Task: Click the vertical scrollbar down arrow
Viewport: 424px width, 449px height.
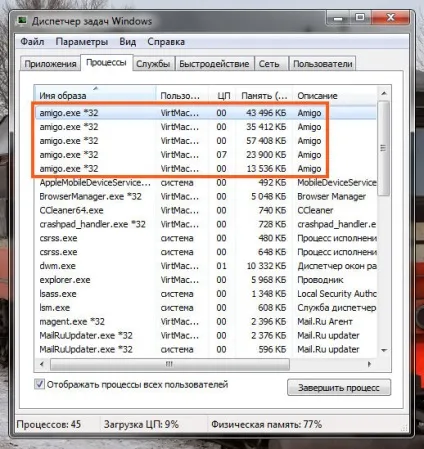Action: (x=384, y=350)
